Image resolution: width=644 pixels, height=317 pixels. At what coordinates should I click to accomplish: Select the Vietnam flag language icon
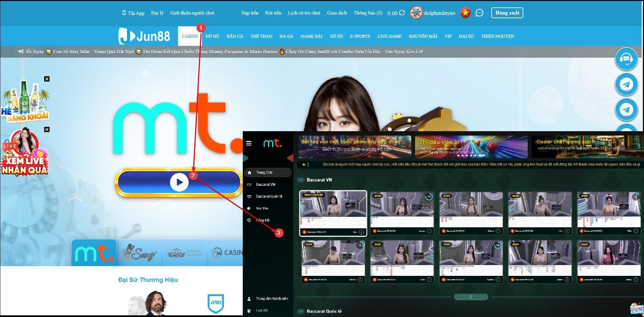[465, 13]
